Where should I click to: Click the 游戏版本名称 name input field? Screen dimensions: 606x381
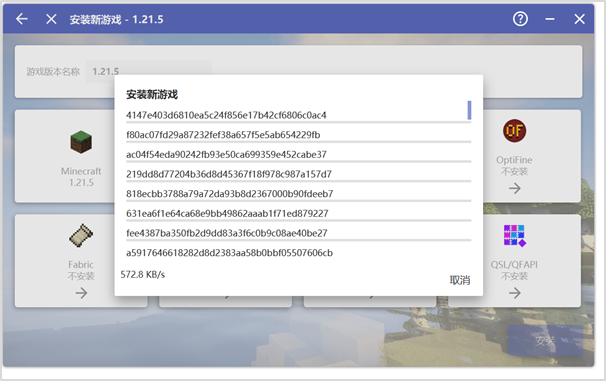coord(148,71)
